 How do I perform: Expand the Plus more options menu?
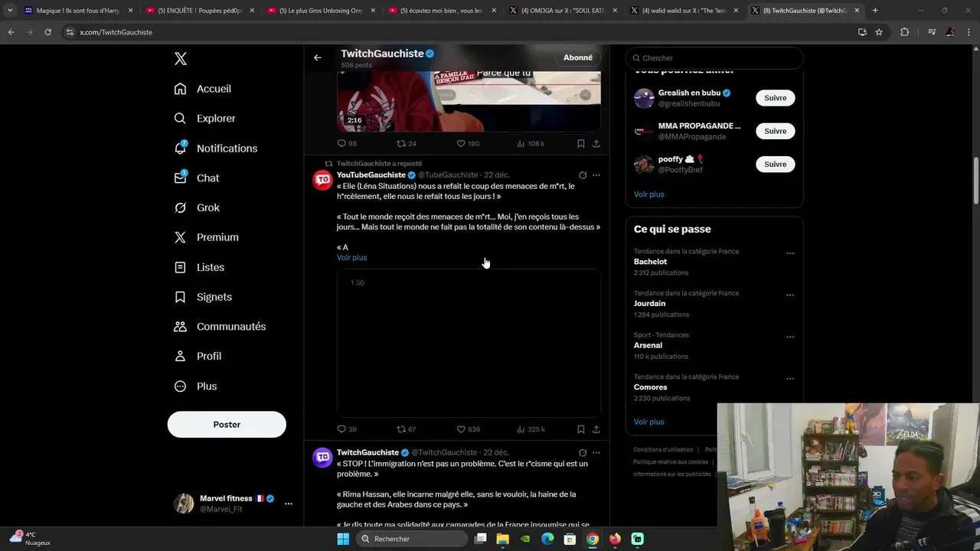[196, 386]
